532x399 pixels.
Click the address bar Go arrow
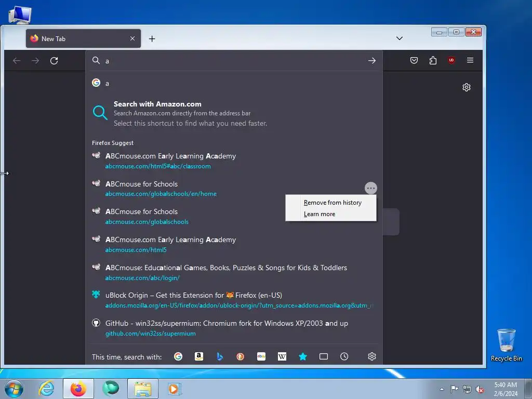(372, 61)
